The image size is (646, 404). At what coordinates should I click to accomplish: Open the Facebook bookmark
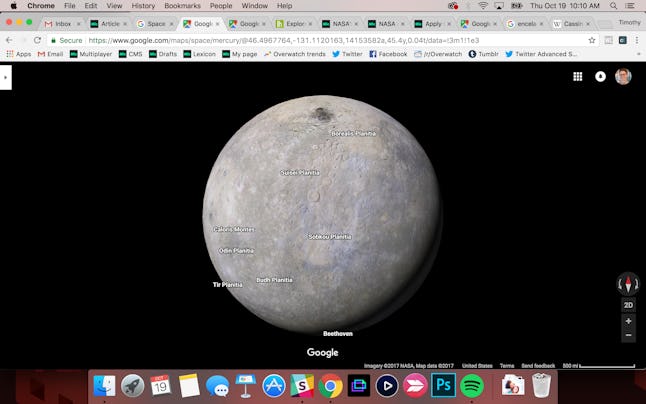tap(388, 54)
